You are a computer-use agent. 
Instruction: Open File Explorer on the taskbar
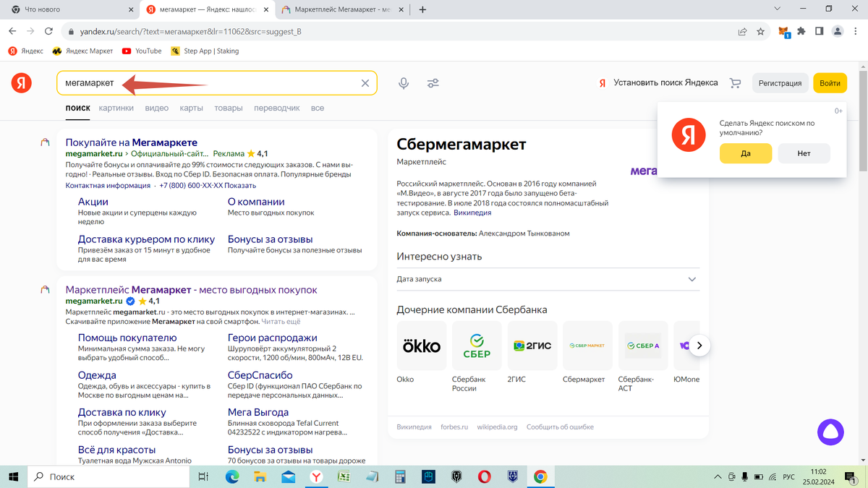pos(261,476)
